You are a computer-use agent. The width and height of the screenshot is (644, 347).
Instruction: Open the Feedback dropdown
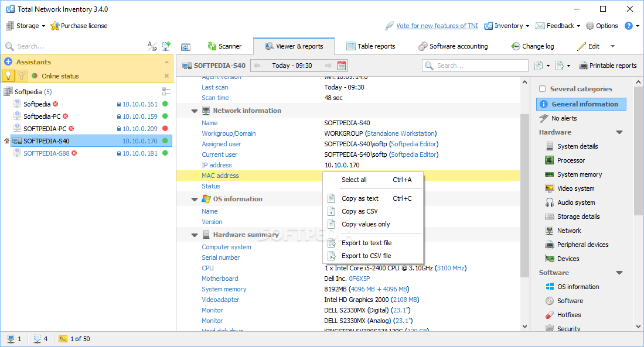click(x=558, y=26)
